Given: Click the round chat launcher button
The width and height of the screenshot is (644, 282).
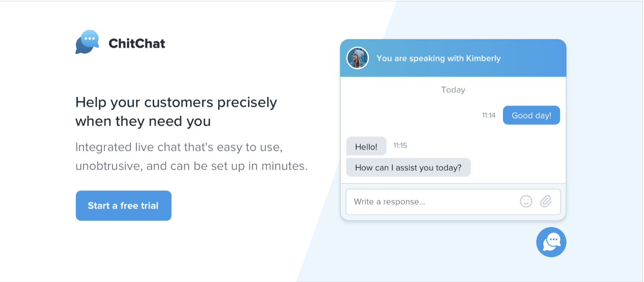Looking at the screenshot, I should point(551,242).
